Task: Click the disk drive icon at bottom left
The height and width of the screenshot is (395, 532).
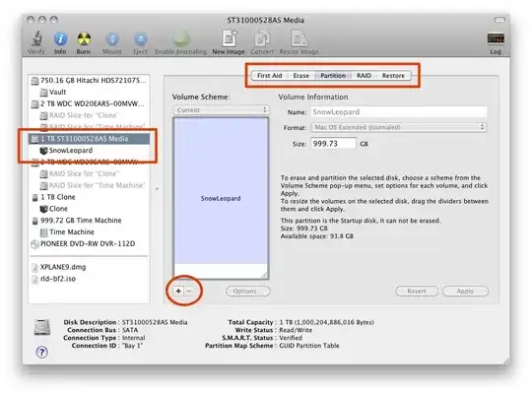Action: coord(42,327)
